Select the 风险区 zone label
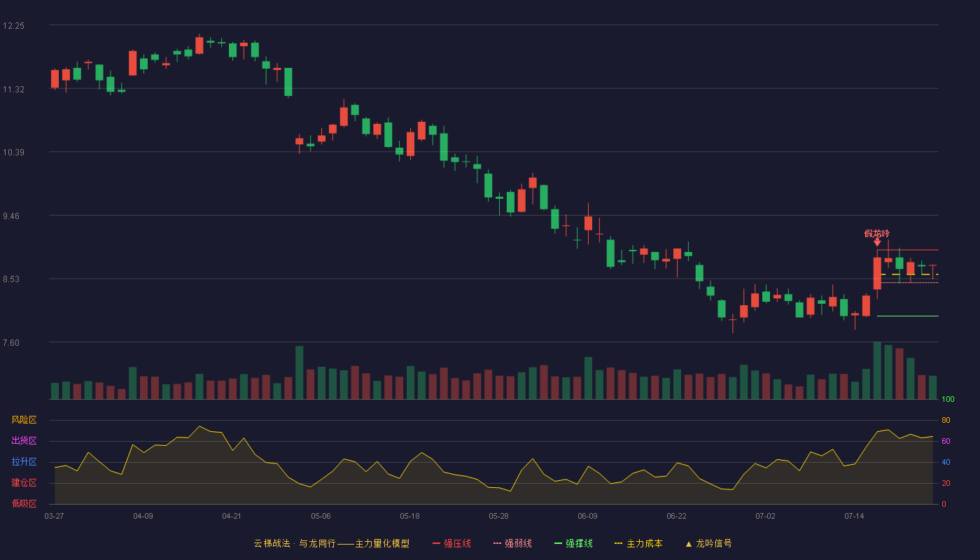 [x=24, y=420]
